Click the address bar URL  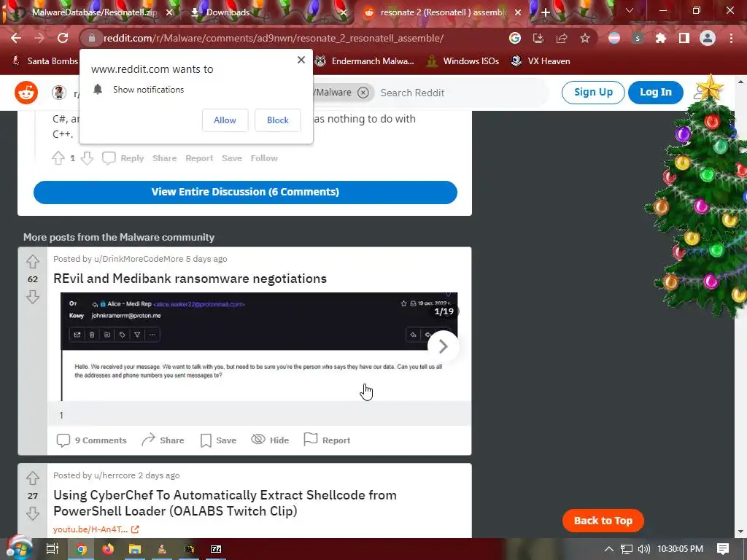274,38
